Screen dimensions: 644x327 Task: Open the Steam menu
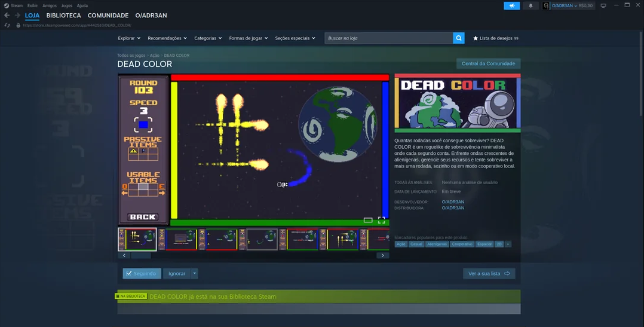(x=17, y=6)
